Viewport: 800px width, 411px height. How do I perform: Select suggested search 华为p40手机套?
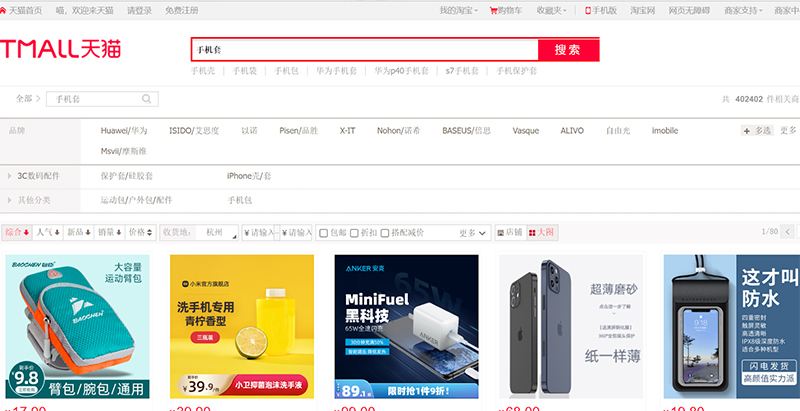point(402,71)
